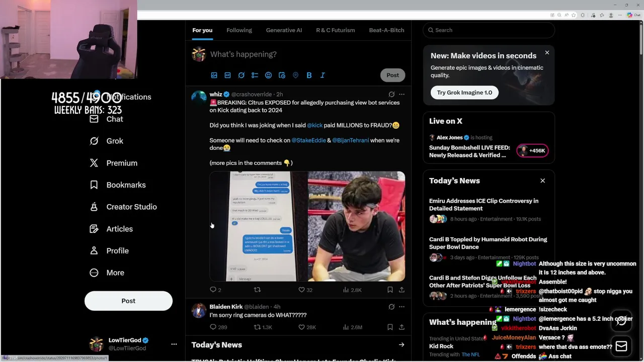This screenshot has width=644, height=362.
Task: Toggle italic formatting in post composer
Action: (323, 75)
